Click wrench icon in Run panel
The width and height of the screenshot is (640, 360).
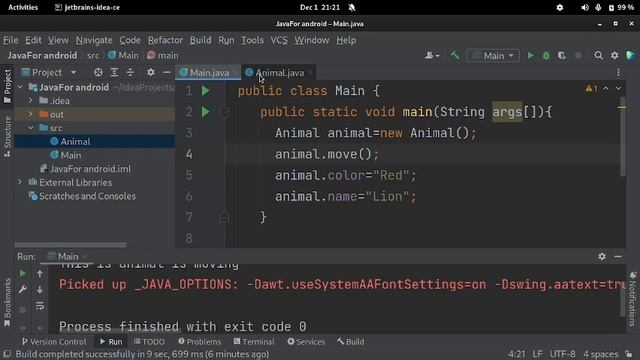coord(23,289)
